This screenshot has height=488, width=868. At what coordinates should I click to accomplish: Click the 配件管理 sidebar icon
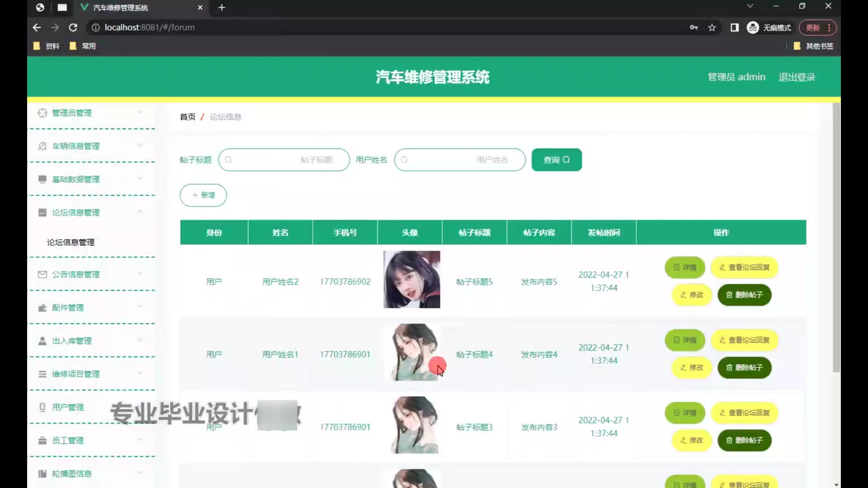pos(42,308)
